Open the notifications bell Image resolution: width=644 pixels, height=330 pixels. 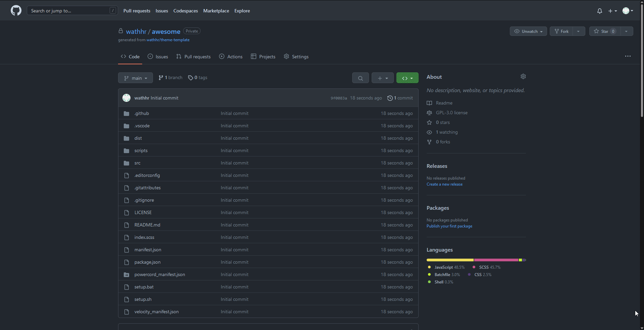point(599,11)
